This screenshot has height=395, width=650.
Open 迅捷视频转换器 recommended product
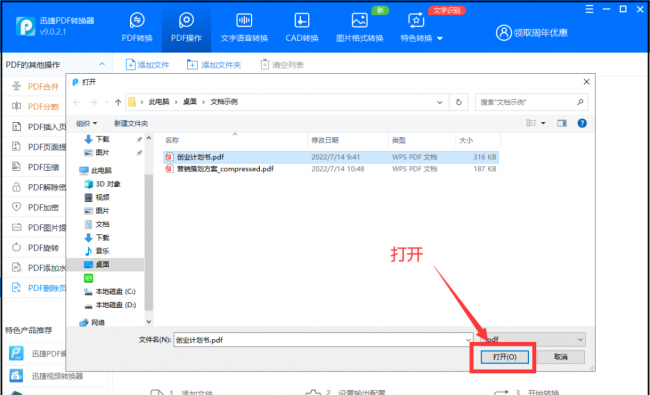57,376
